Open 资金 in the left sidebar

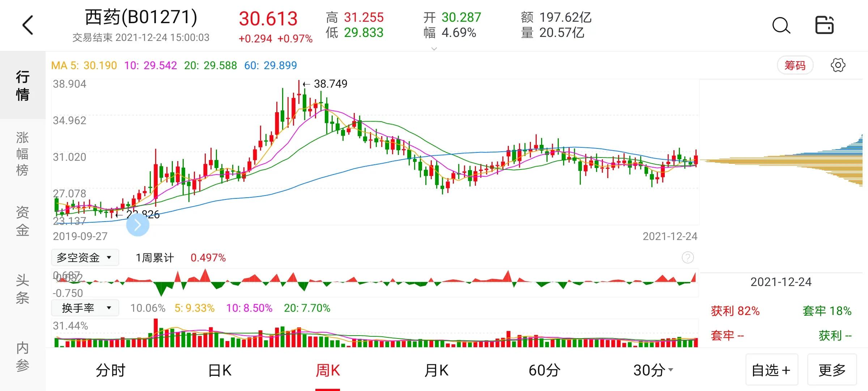[x=23, y=221]
